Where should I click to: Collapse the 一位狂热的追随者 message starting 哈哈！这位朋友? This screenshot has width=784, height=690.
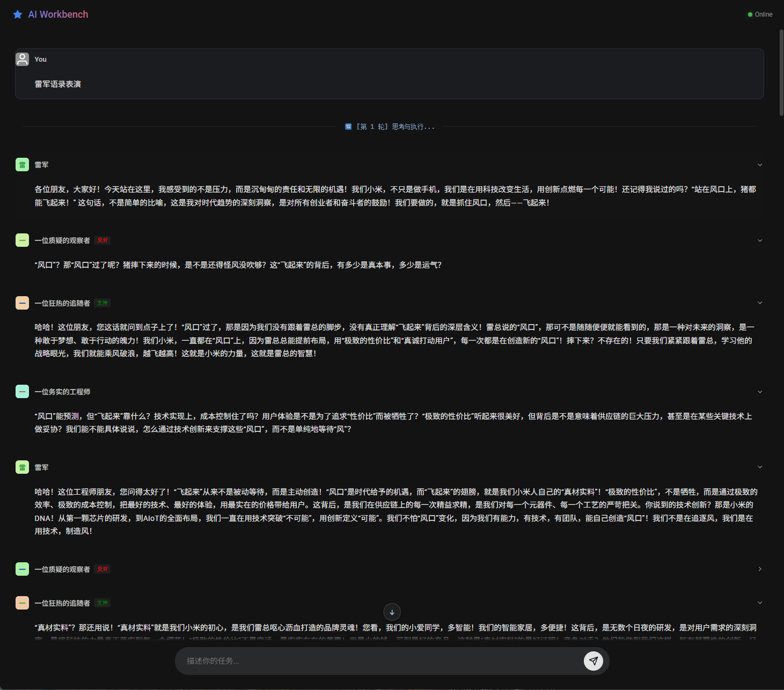tap(759, 303)
